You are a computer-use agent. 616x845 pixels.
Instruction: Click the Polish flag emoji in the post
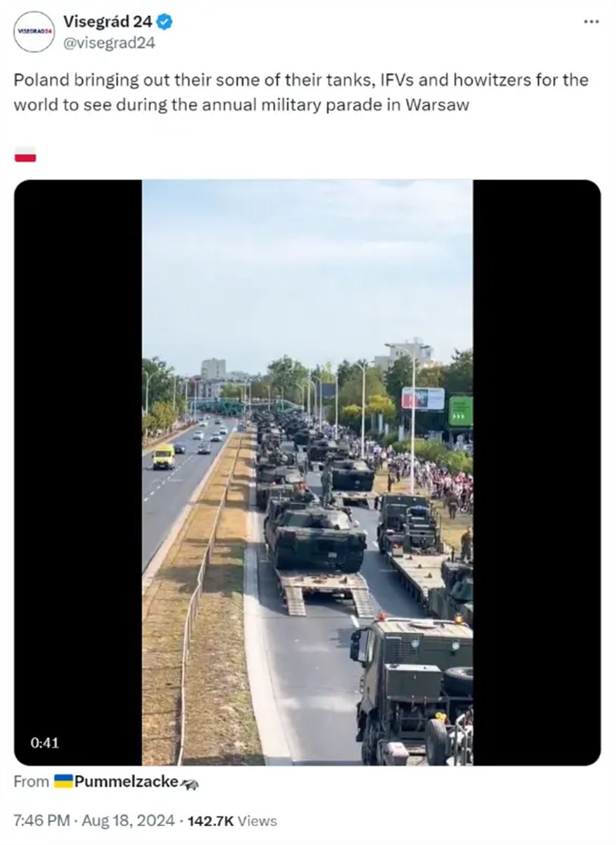pyautogui.click(x=25, y=154)
